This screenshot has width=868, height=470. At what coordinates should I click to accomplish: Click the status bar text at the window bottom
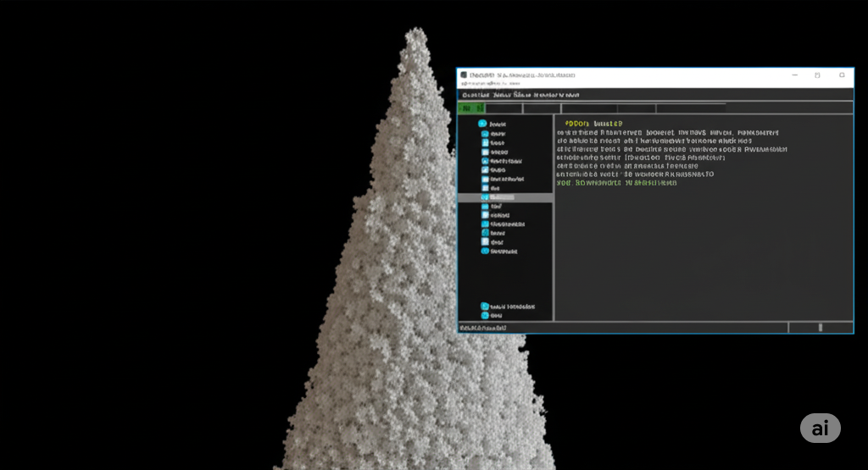(x=482, y=328)
